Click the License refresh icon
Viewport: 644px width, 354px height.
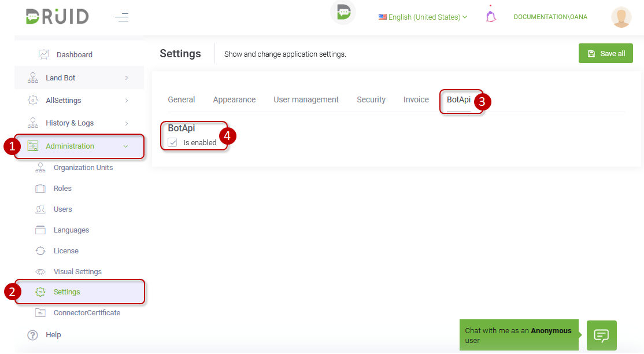[x=40, y=251]
